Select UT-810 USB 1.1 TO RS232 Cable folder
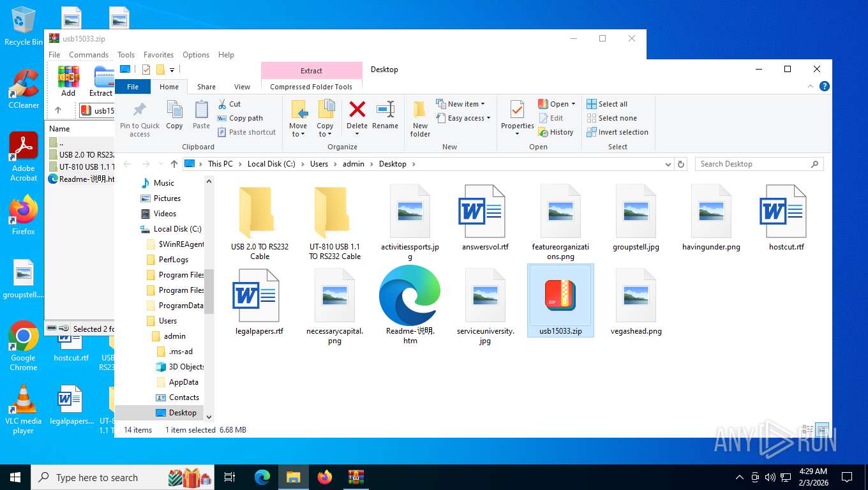The image size is (868, 490). [335, 223]
